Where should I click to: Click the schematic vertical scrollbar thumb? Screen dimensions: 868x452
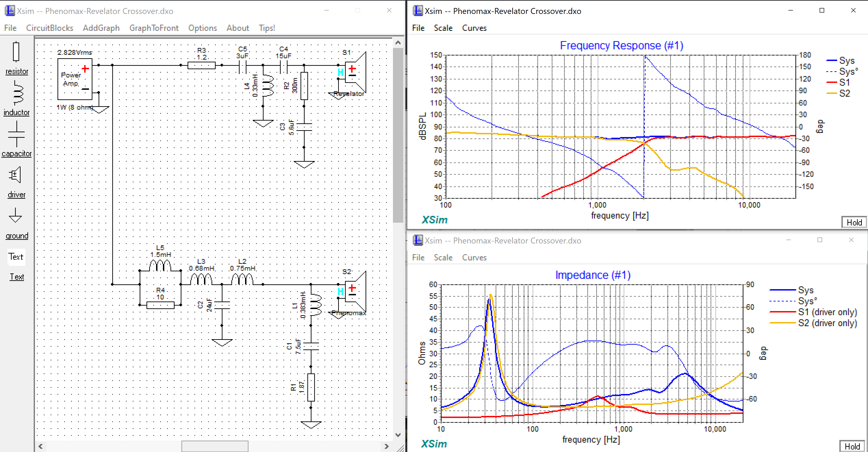(x=398, y=135)
